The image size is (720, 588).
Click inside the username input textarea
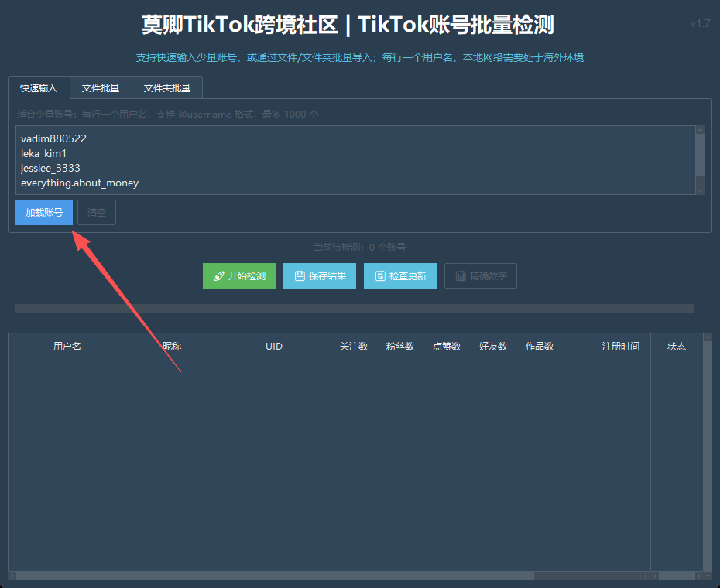pos(356,160)
